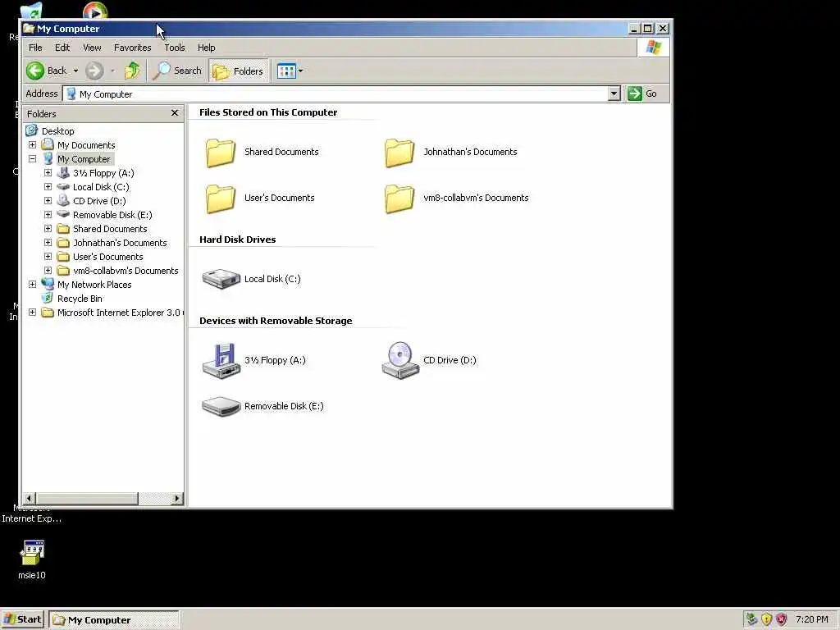
Task: Open the Start menu
Action: pyautogui.click(x=23, y=620)
